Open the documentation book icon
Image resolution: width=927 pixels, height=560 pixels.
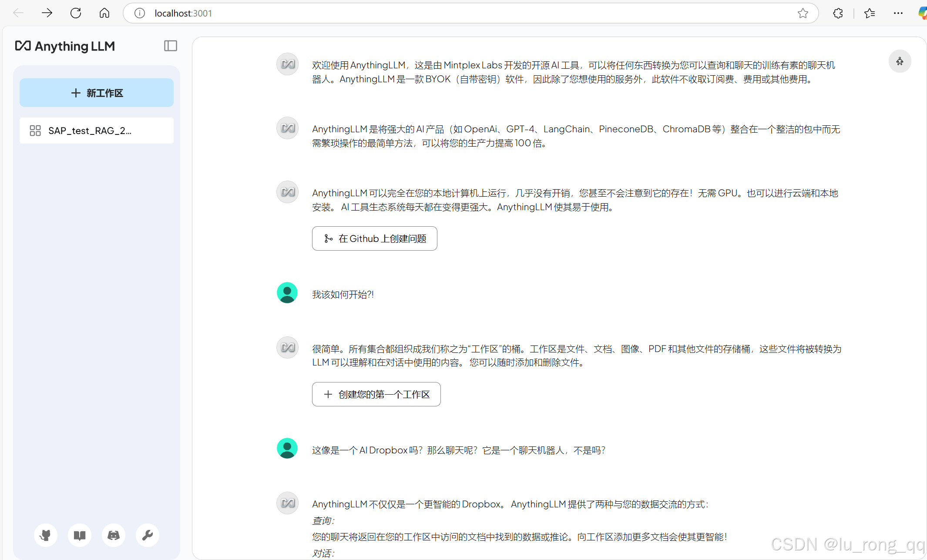(80, 535)
